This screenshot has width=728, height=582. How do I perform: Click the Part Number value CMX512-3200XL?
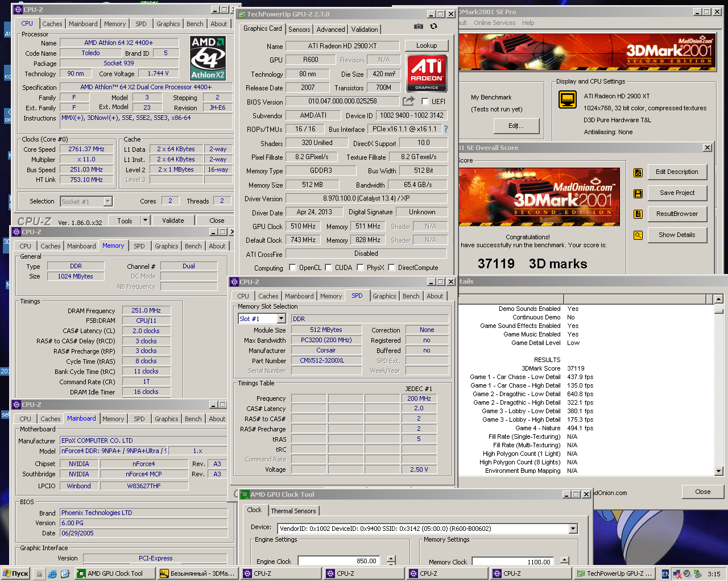[x=326, y=360]
